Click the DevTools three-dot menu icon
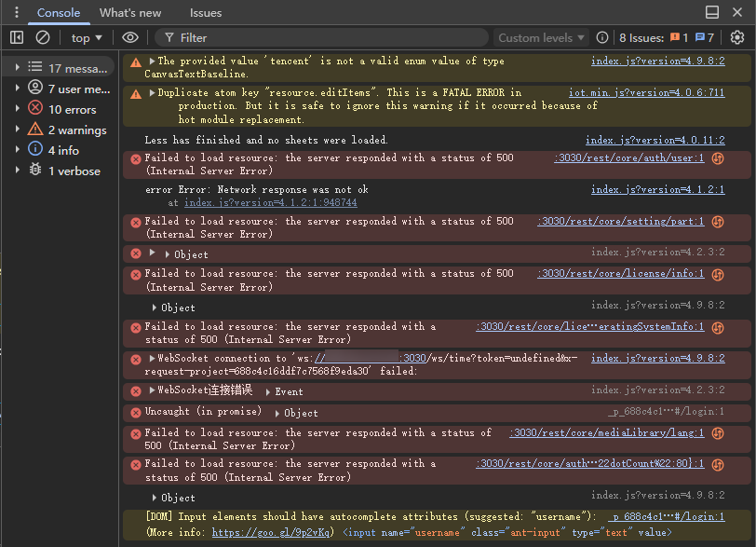The height and width of the screenshot is (547, 756). click(x=16, y=13)
